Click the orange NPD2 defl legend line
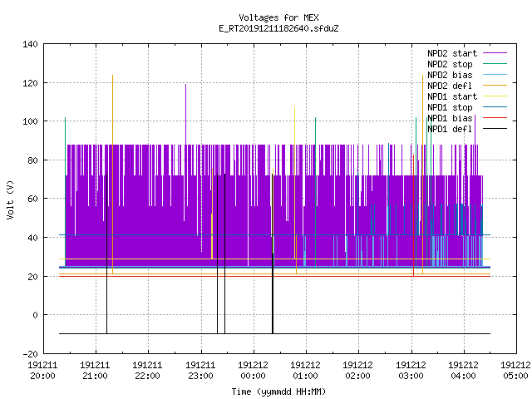 click(495, 86)
